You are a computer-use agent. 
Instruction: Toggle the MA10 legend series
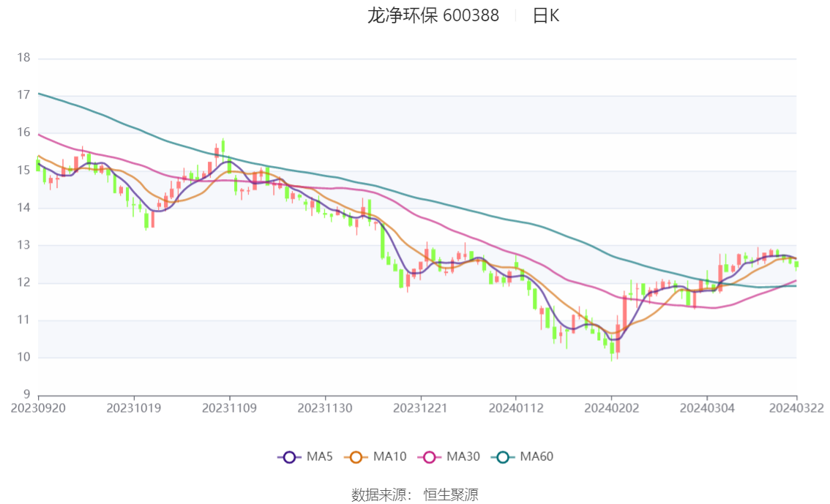[375, 456]
